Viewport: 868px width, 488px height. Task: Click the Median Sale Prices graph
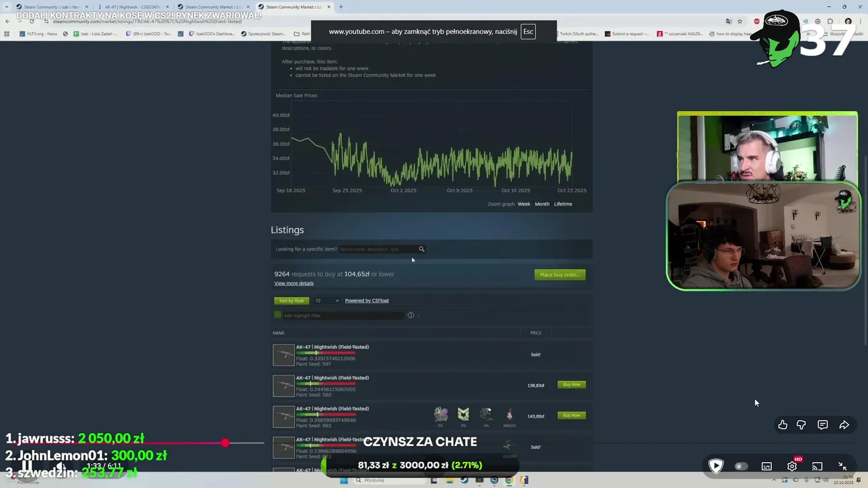[x=431, y=144]
